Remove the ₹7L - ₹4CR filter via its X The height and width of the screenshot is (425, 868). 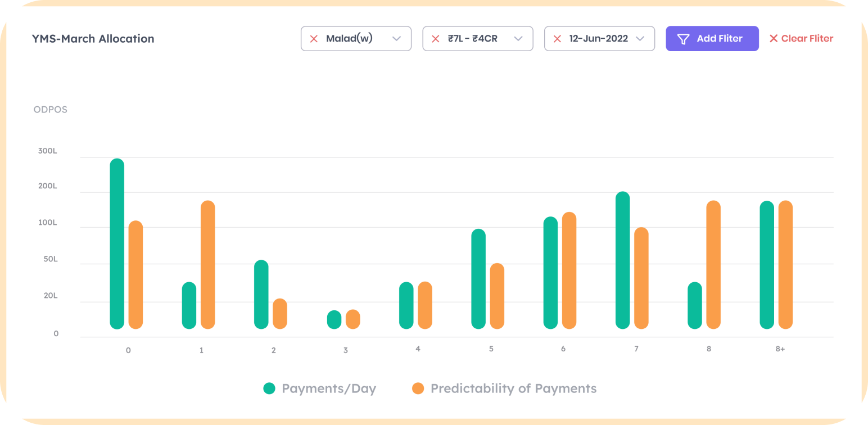tap(435, 39)
